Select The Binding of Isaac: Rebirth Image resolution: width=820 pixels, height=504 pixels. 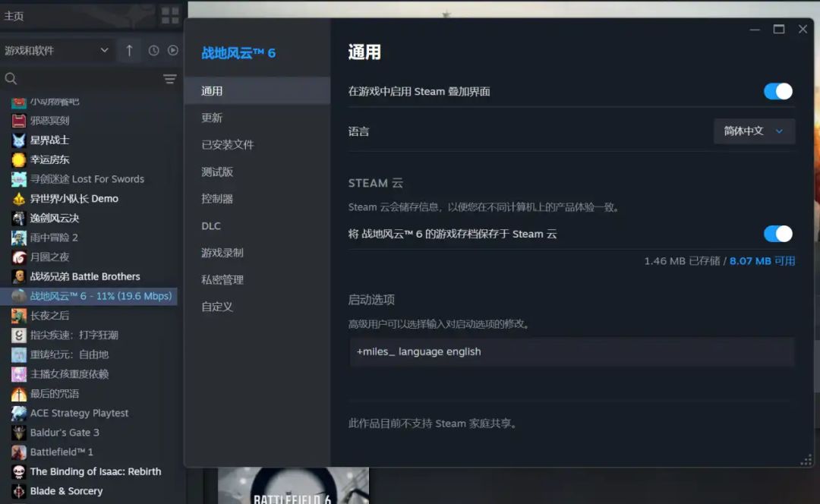point(89,471)
